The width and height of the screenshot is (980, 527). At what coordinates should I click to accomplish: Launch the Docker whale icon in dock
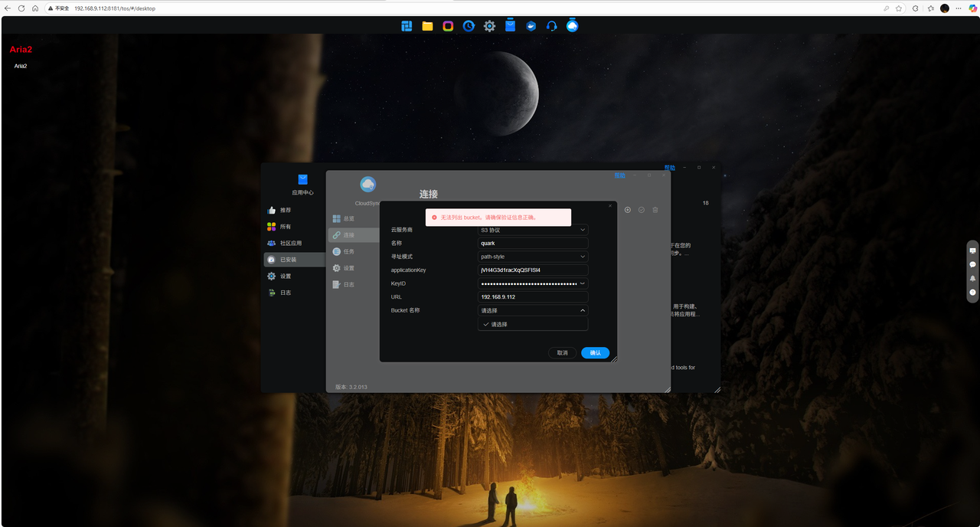click(531, 26)
